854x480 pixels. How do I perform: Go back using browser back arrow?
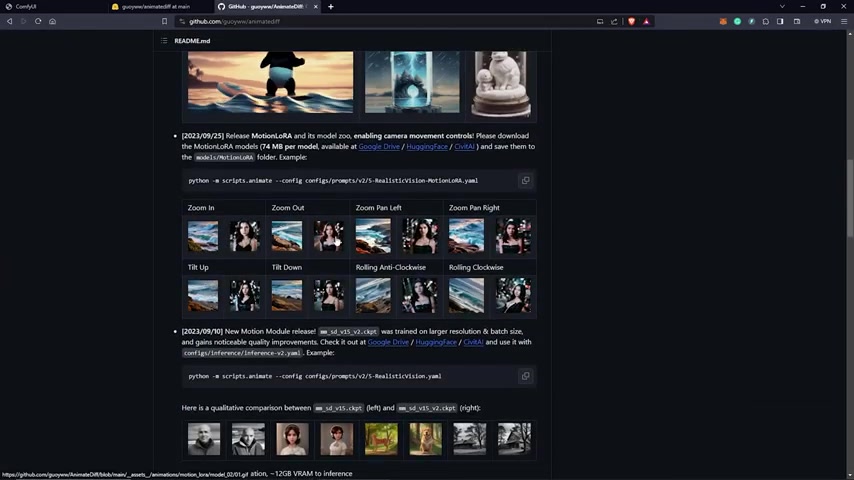[9, 21]
